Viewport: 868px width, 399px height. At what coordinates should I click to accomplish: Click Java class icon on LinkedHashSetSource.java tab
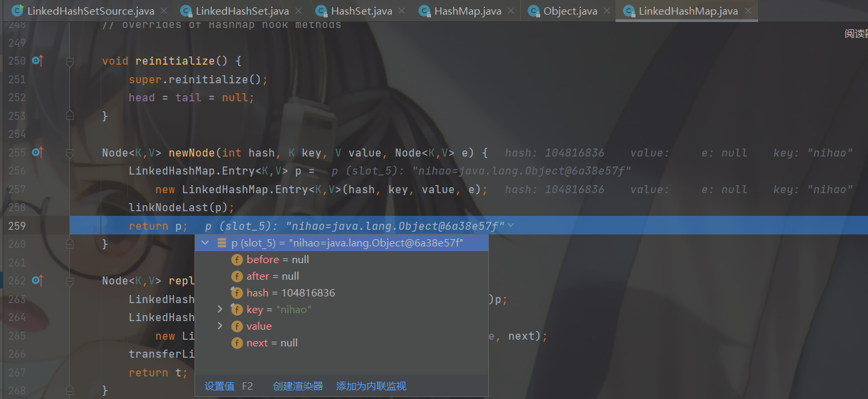pos(18,11)
